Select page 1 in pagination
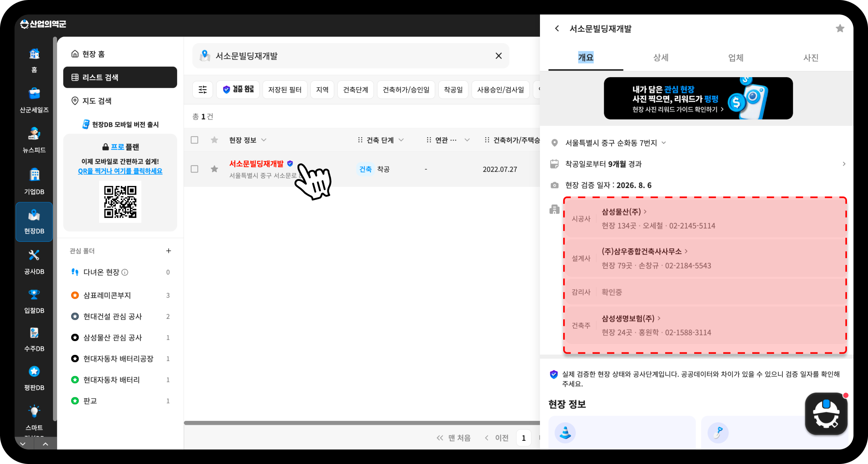The image size is (868, 464). click(x=524, y=438)
